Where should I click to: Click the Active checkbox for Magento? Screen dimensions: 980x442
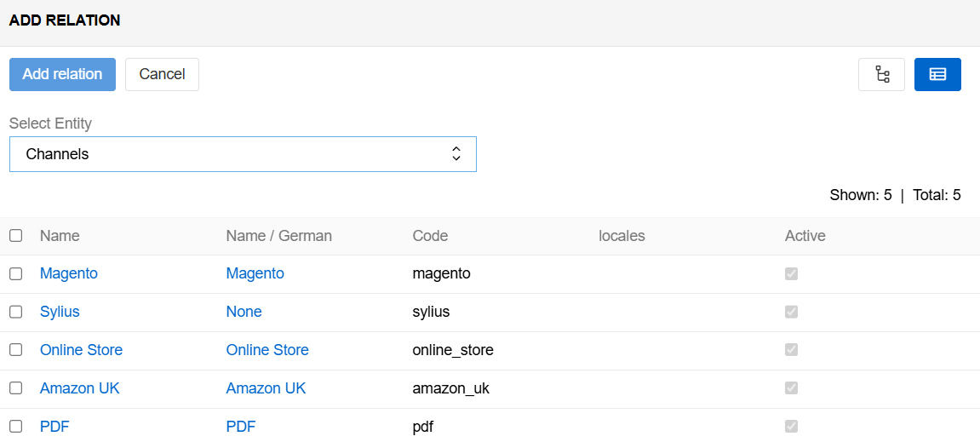pyautogui.click(x=791, y=273)
